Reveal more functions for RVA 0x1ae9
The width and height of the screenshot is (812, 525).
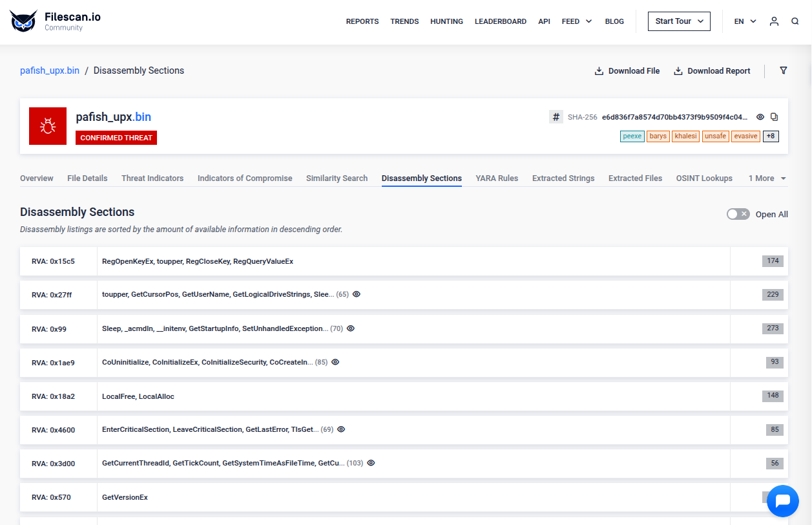(335, 362)
